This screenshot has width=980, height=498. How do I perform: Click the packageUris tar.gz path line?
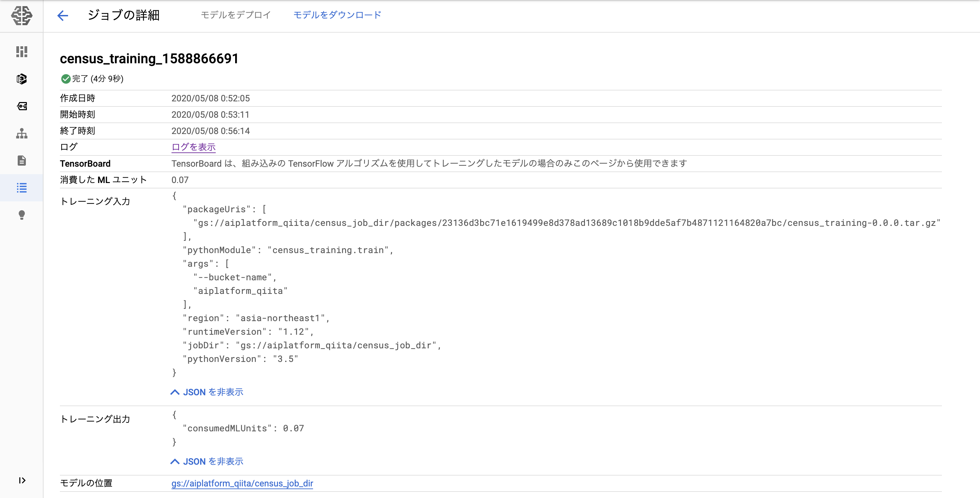coord(567,223)
